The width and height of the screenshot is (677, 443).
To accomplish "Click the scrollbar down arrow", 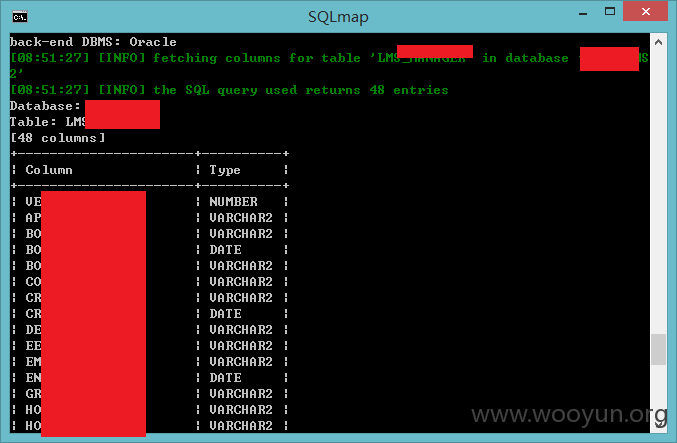I will coord(658,424).
